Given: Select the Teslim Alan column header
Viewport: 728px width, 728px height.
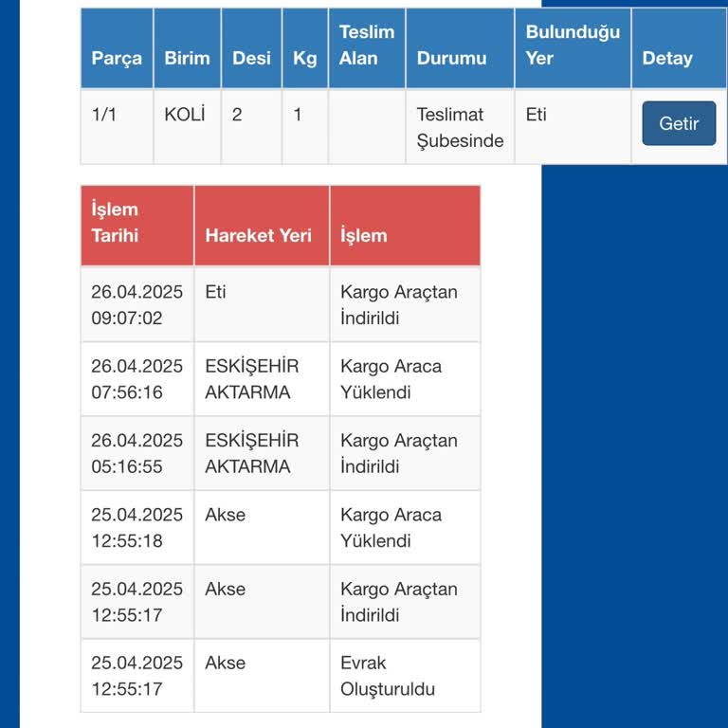Looking at the screenshot, I should pos(367,48).
